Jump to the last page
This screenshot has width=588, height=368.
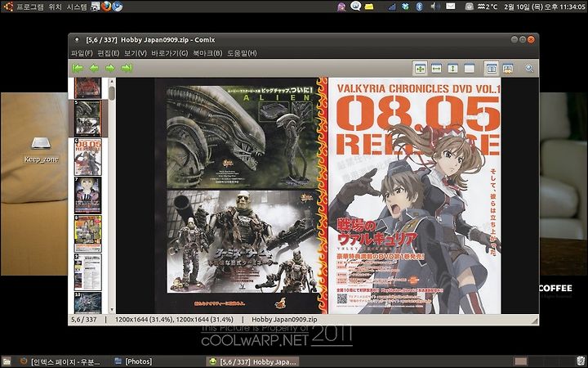127,69
